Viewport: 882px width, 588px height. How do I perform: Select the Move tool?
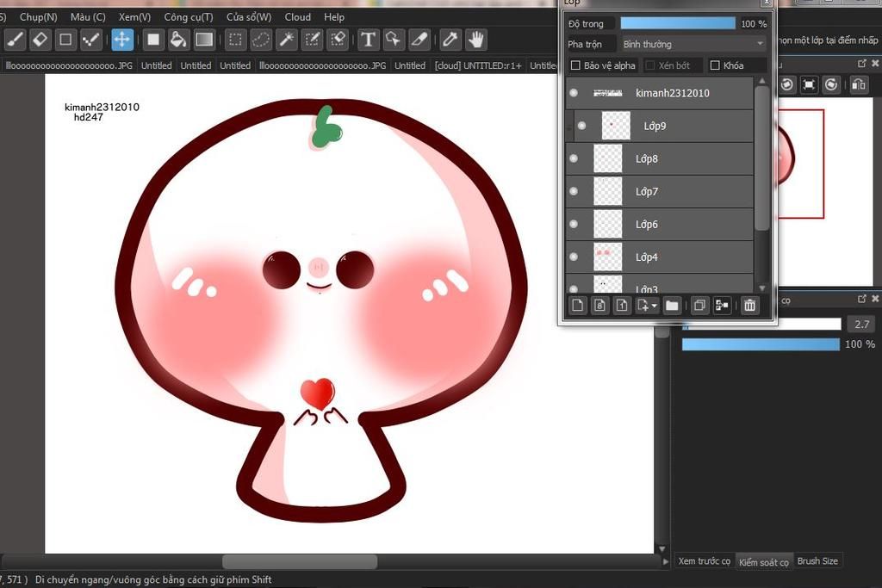[x=122, y=40]
